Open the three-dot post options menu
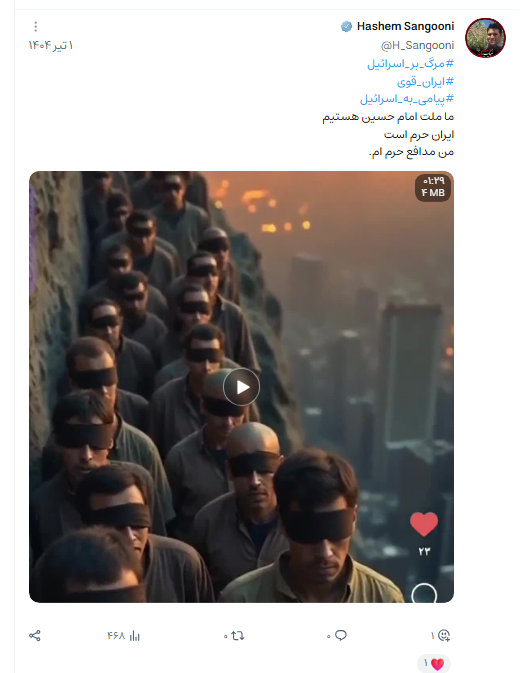 point(36,27)
